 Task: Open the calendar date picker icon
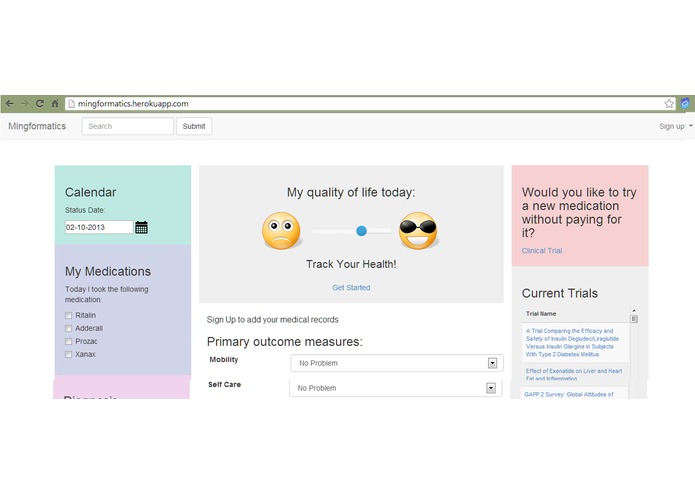coord(141,227)
